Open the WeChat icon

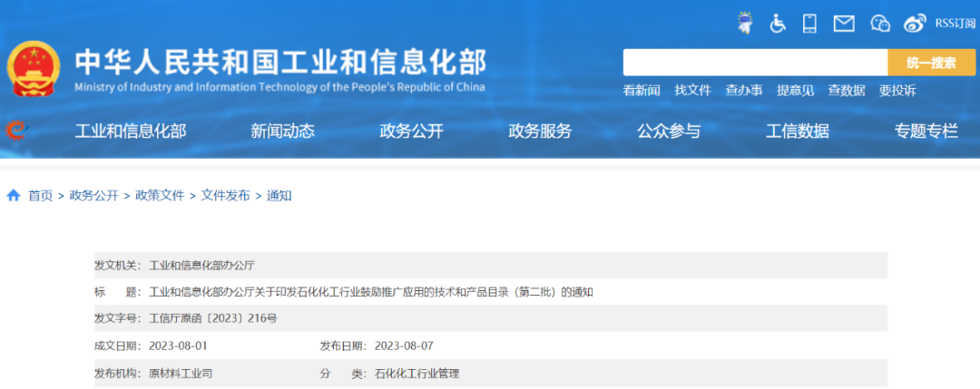[880, 24]
